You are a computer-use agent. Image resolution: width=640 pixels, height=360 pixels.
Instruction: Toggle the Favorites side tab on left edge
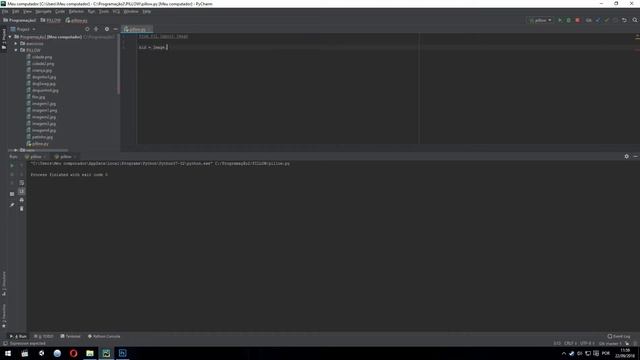coord(4,316)
